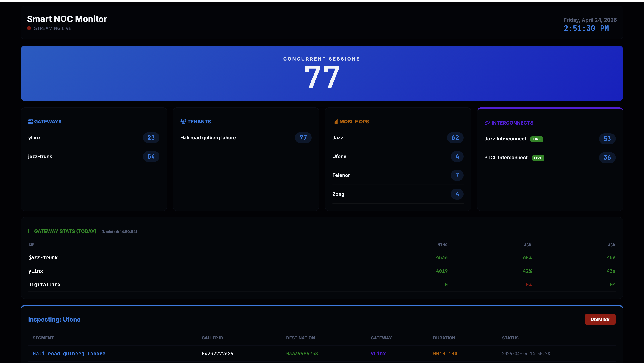Screen dimensions: 644x363
Task: Select the yLinx gateway row
Action: [94, 137]
